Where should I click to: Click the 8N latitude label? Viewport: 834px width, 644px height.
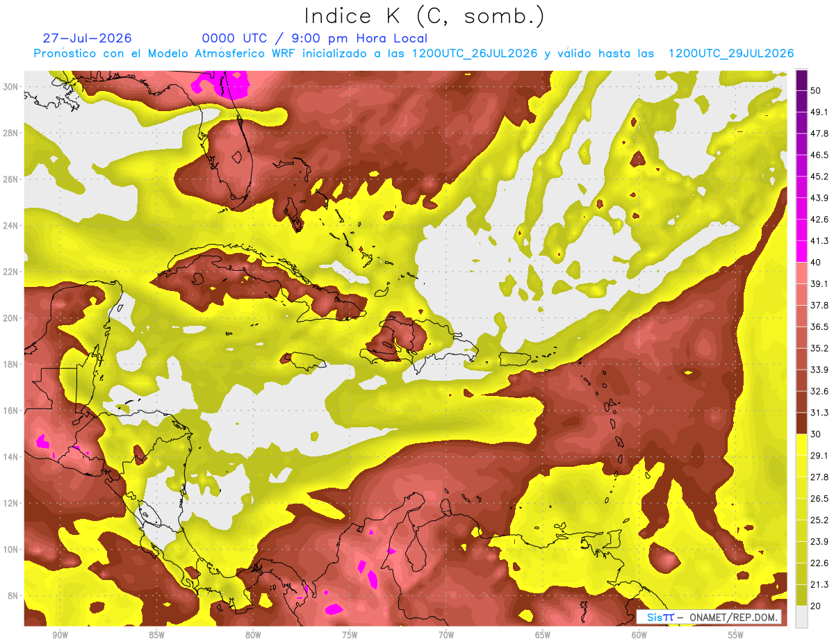tap(11, 596)
